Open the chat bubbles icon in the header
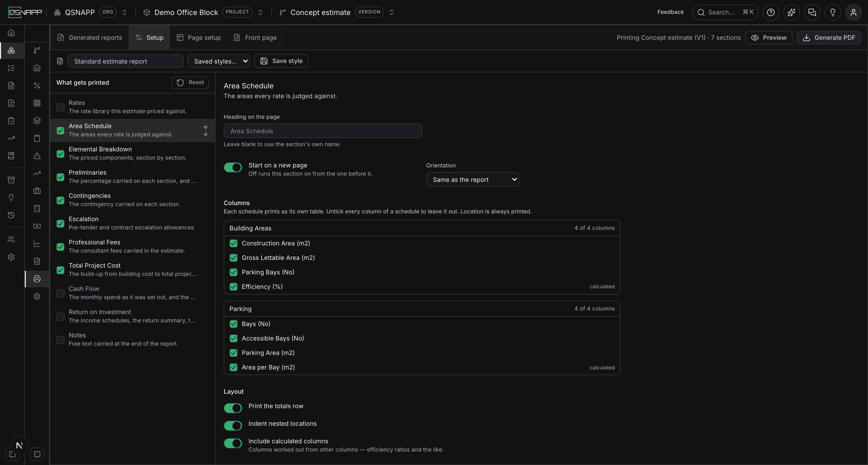868x465 pixels. 812,12
